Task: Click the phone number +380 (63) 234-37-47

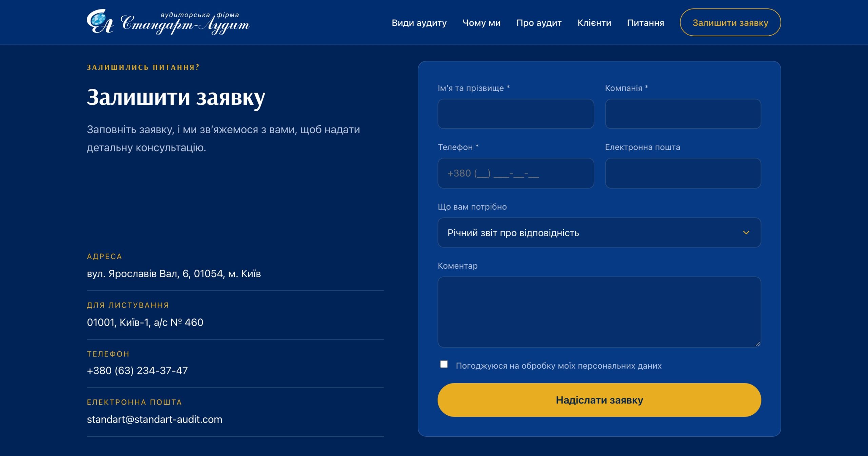Action: click(x=137, y=370)
